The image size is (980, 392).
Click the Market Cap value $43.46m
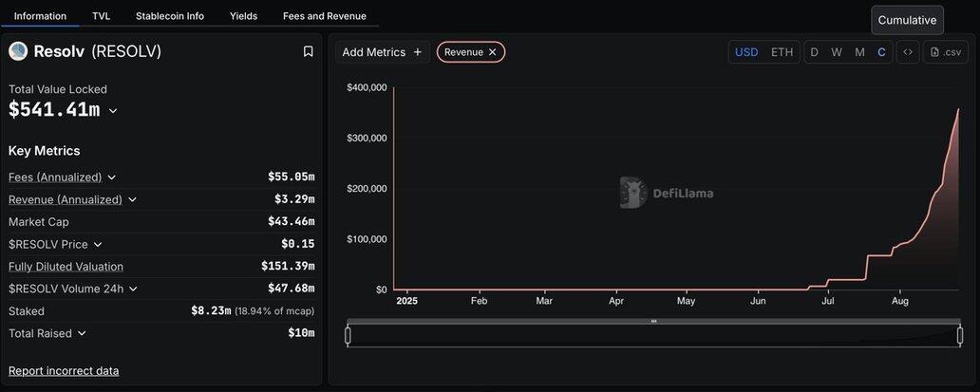click(x=292, y=221)
